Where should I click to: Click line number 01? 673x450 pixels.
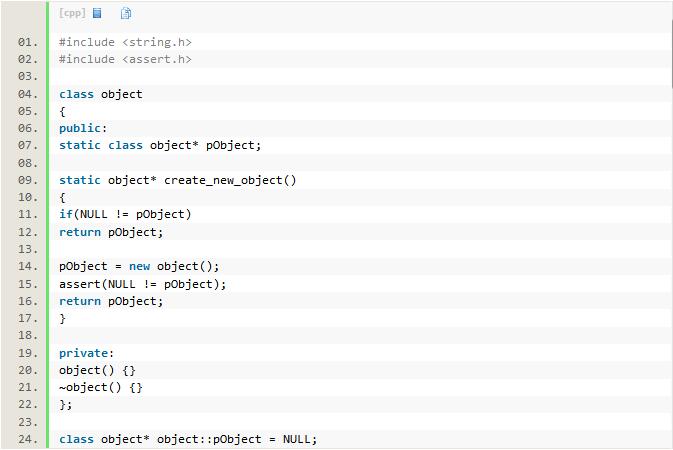[x=27, y=42]
